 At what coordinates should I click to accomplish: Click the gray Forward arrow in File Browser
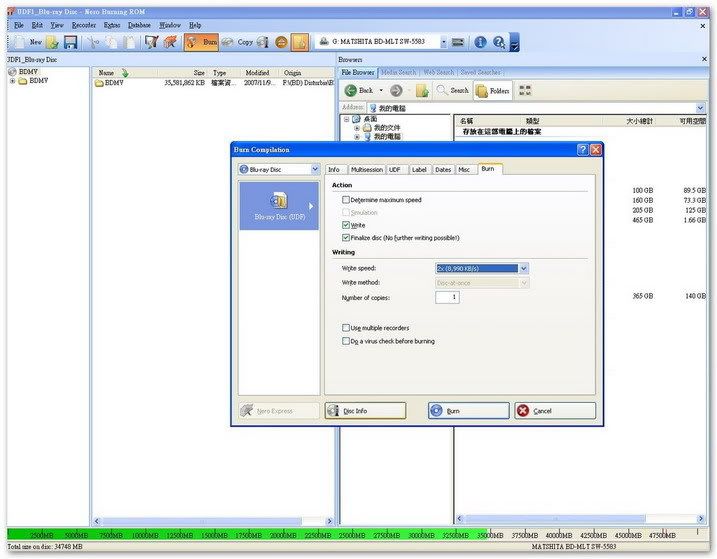click(396, 91)
